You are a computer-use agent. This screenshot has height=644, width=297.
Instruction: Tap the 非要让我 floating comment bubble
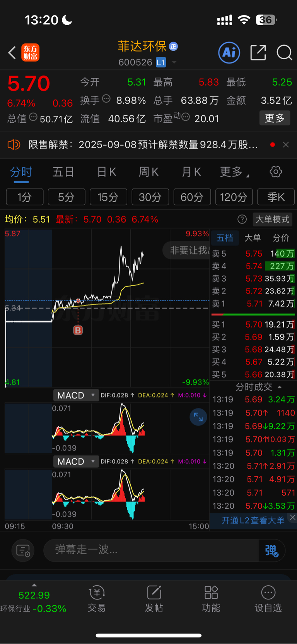(186, 251)
